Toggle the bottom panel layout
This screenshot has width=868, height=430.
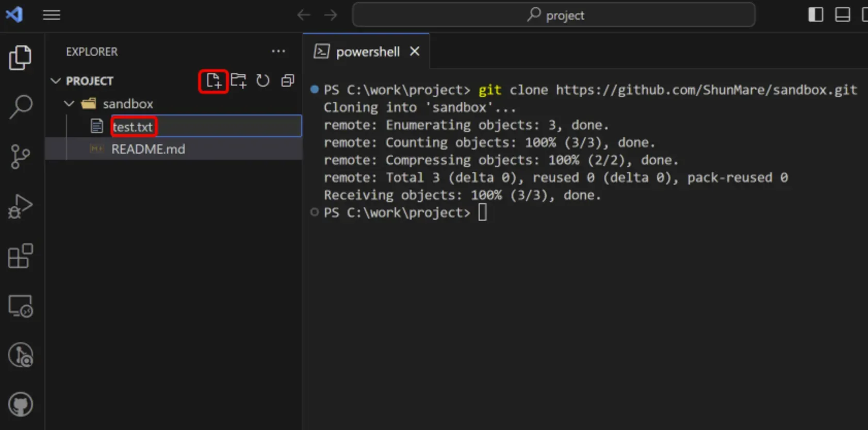click(842, 15)
